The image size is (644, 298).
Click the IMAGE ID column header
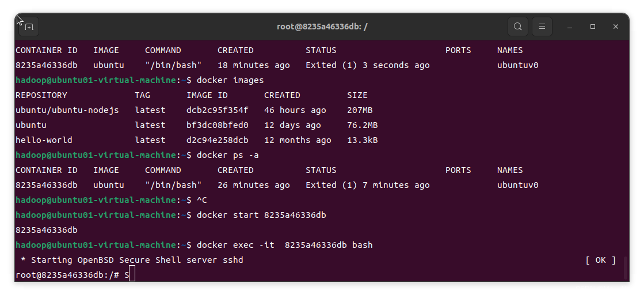click(207, 95)
